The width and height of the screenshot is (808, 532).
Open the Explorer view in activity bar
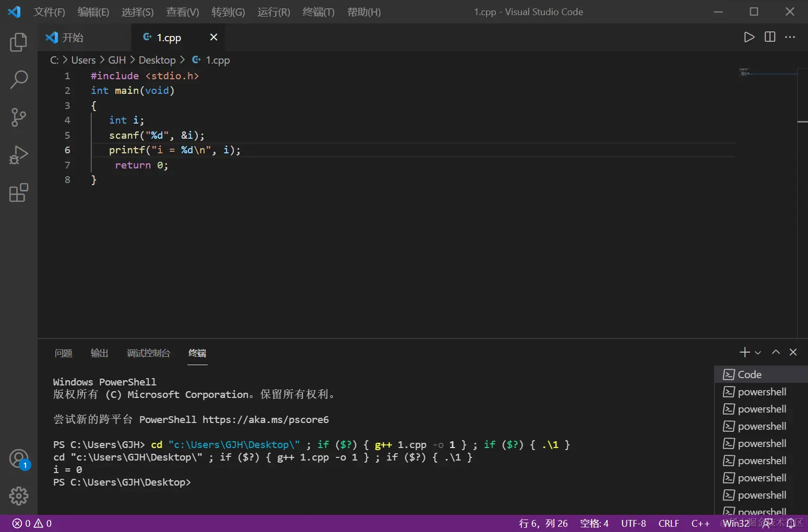coord(19,42)
